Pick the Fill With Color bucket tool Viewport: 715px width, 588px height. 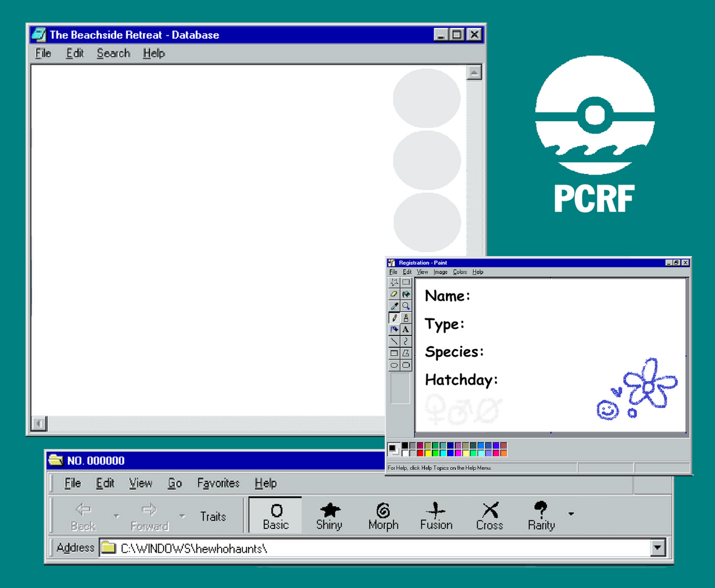click(x=406, y=294)
